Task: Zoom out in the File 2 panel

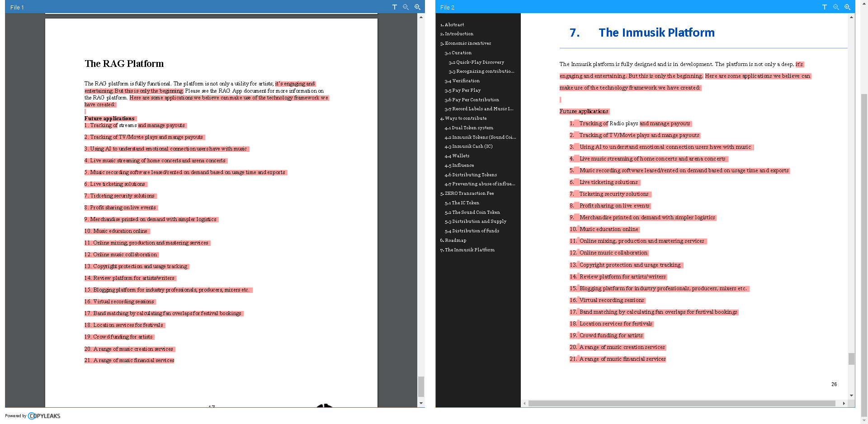Action: point(835,7)
